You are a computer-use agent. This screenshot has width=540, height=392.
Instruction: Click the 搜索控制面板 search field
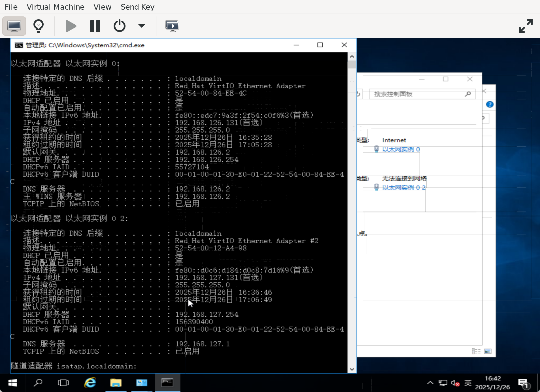click(x=418, y=94)
